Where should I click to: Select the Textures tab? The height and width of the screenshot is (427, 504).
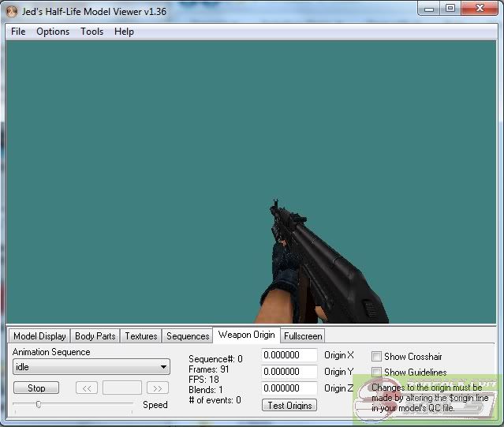[x=141, y=336]
